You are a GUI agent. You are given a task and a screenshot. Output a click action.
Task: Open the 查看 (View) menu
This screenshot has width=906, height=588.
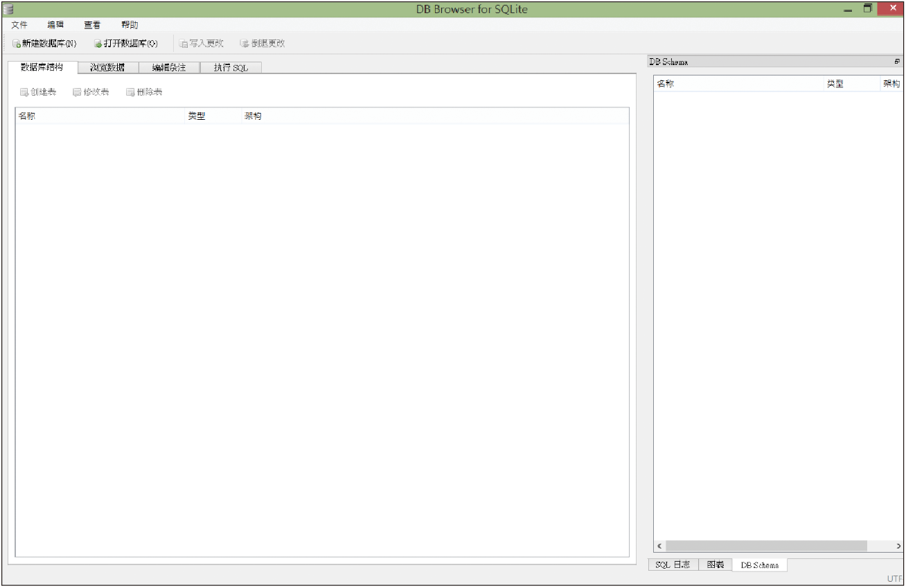(x=92, y=25)
